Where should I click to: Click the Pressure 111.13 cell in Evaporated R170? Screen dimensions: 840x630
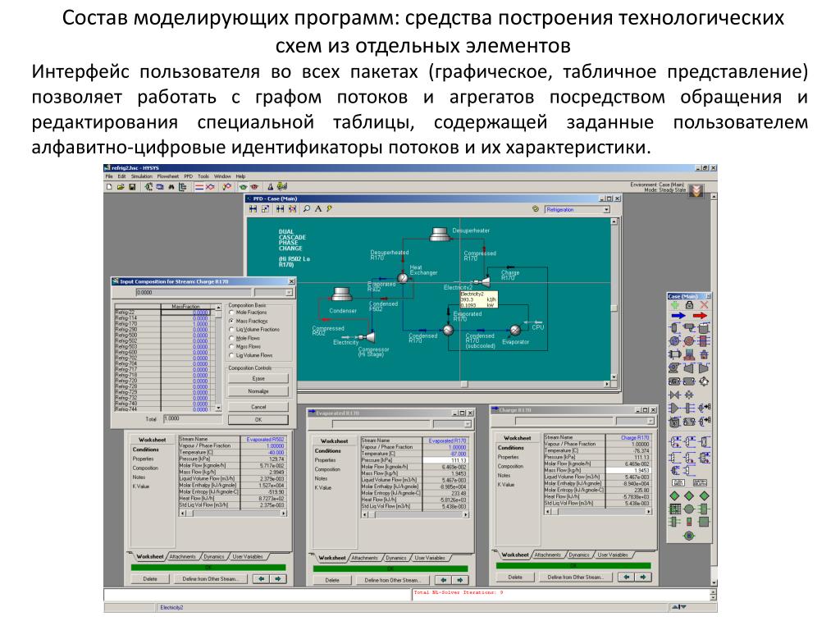(x=445, y=460)
